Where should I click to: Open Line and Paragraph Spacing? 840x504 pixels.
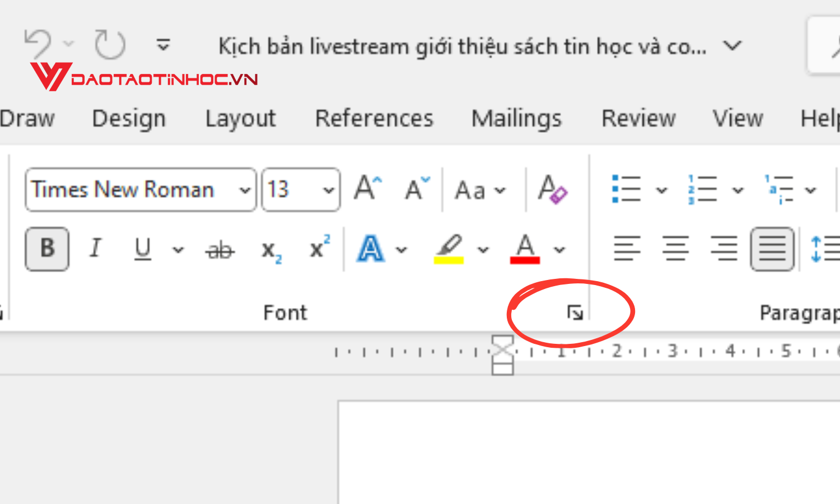825,249
